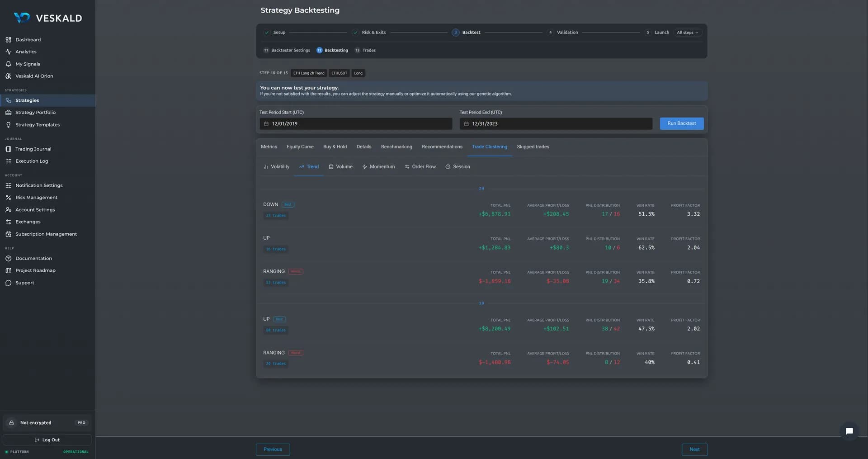Click the ETHUSDT symbol tag
868x459 pixels.
[339, 73]
